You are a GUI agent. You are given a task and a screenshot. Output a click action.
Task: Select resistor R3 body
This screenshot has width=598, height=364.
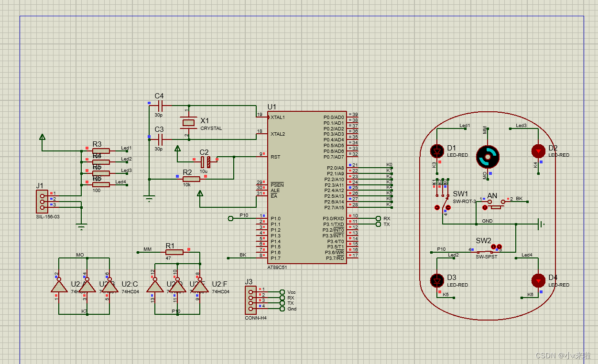[101, 151]
